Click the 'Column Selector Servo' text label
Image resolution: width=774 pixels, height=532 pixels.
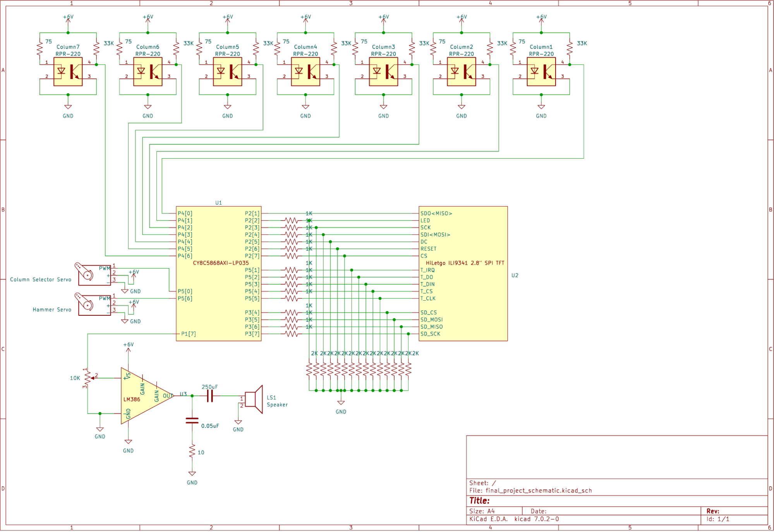pos(41,279)
